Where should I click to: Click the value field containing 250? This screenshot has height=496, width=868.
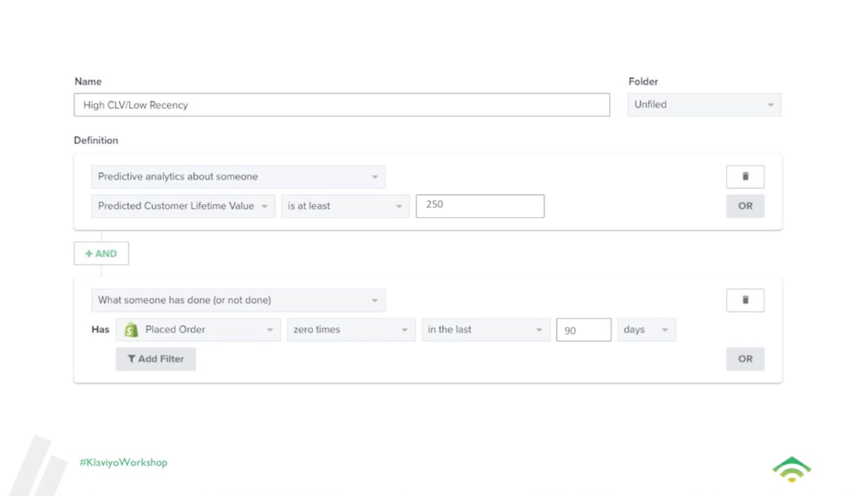480,206
